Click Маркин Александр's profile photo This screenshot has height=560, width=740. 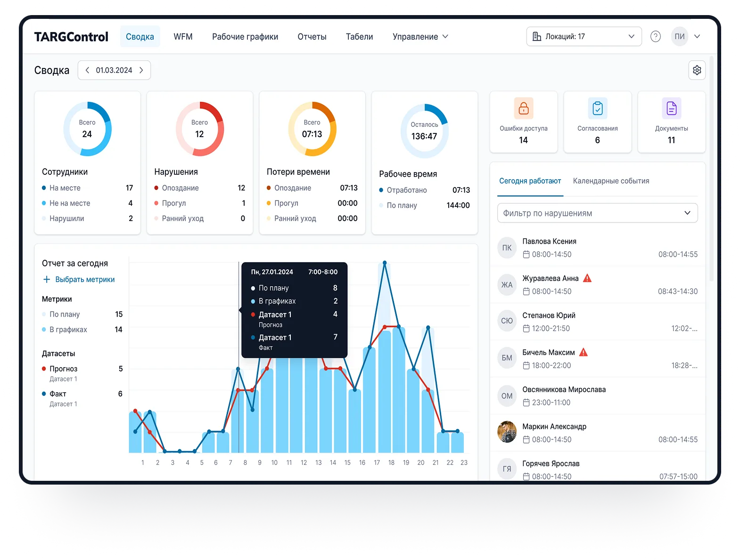[x=507, y=432]
